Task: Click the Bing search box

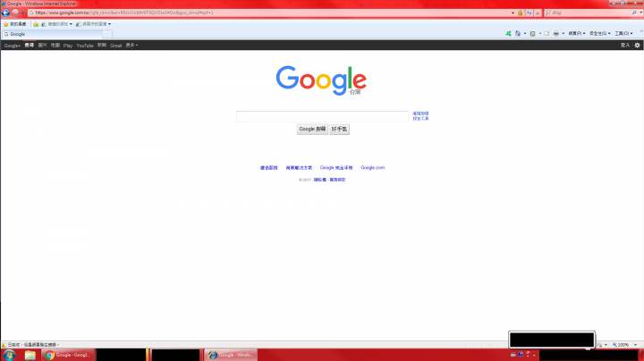Action: 590,13
